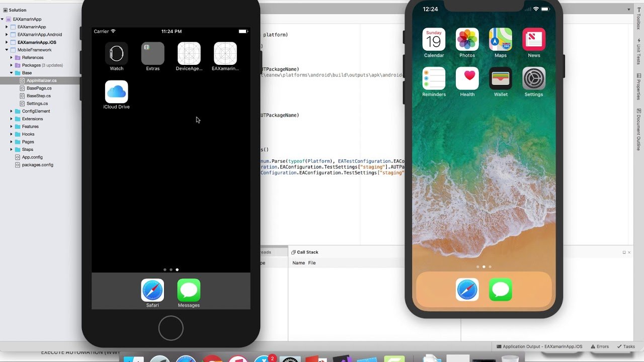Viewport: 644px width, 362px height.
Task: Tap the home button on left simulator
Action: tap(171, 328)
